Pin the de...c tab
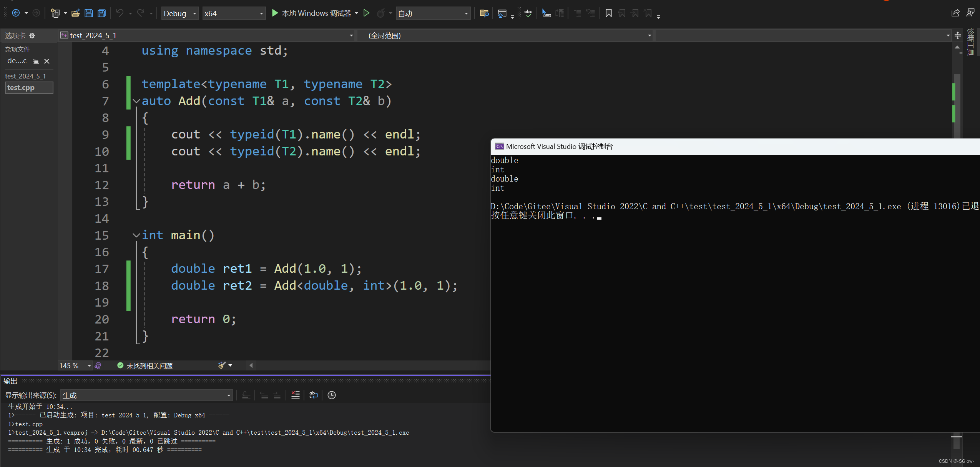Viewport: 980px width, 467px height. (36, 61)
